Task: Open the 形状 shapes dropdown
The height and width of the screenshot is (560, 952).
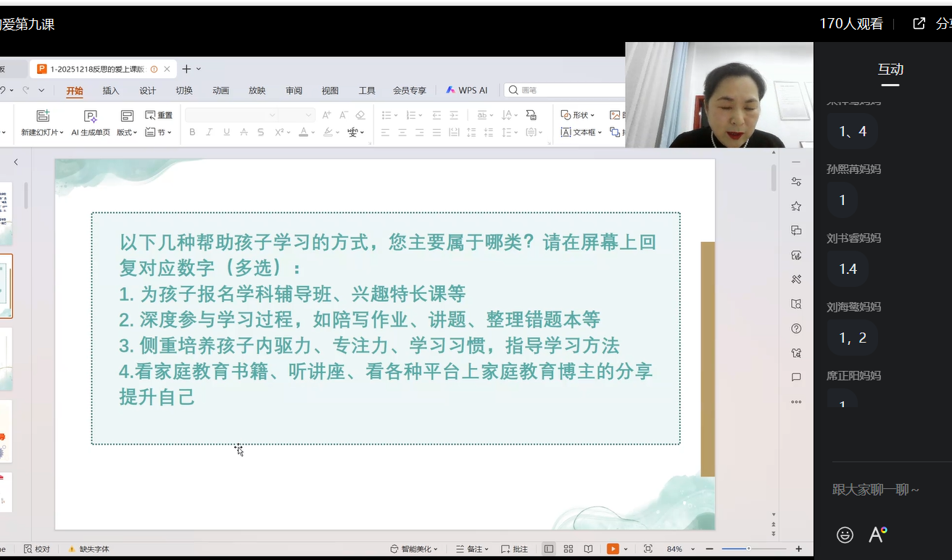Action: click(578, 115)
